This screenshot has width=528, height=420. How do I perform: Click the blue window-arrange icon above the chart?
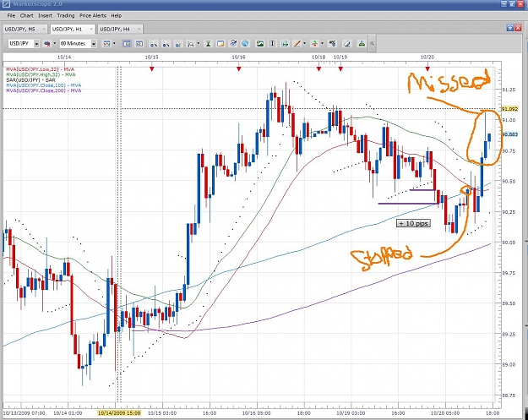[x=510, y=28]
